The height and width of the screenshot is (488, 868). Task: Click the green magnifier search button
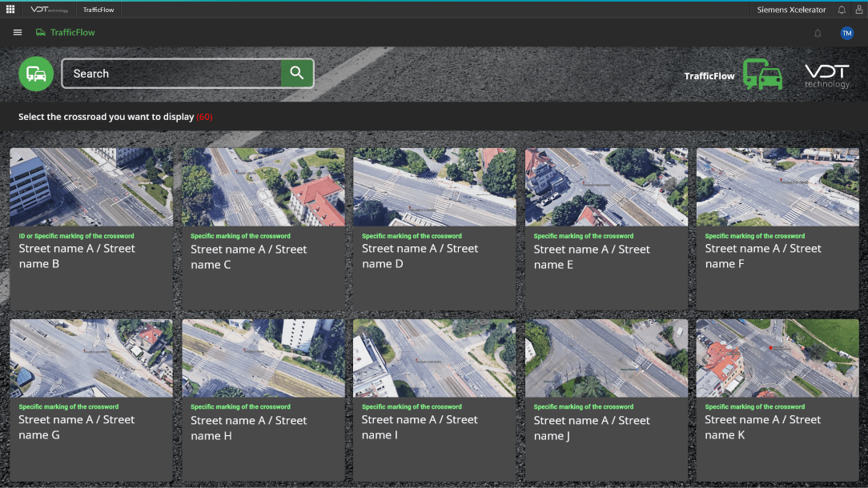pyautogui.click(x=297, y=73)
